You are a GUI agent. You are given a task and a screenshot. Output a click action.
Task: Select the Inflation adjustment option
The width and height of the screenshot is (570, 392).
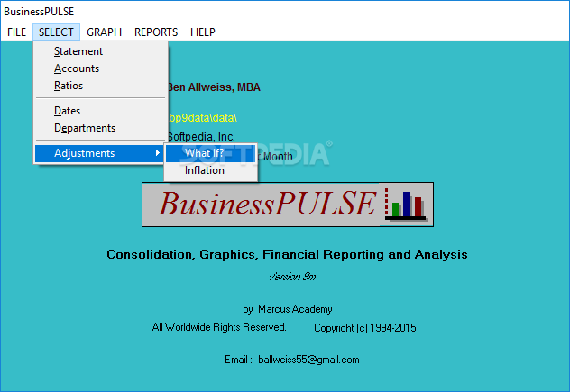[x=211, y=170]
